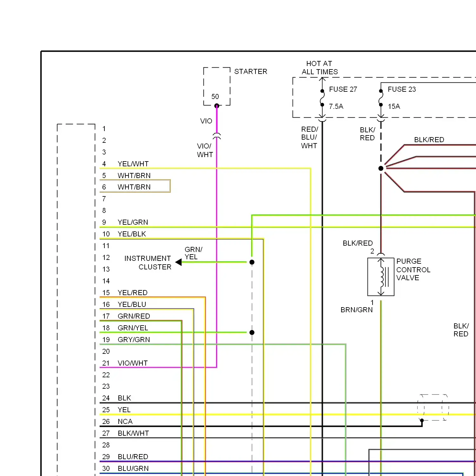The height and width of the screenshot is (476, 476).
Task: Click the 7.5A fuse rating
Action: [336, 106]
